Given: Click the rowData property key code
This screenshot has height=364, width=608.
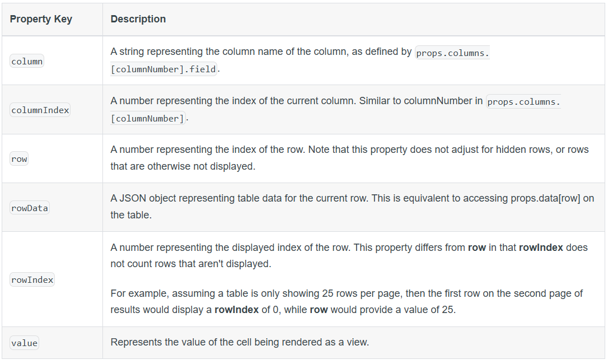Looking at the screenshot, I should click(30, 208).
